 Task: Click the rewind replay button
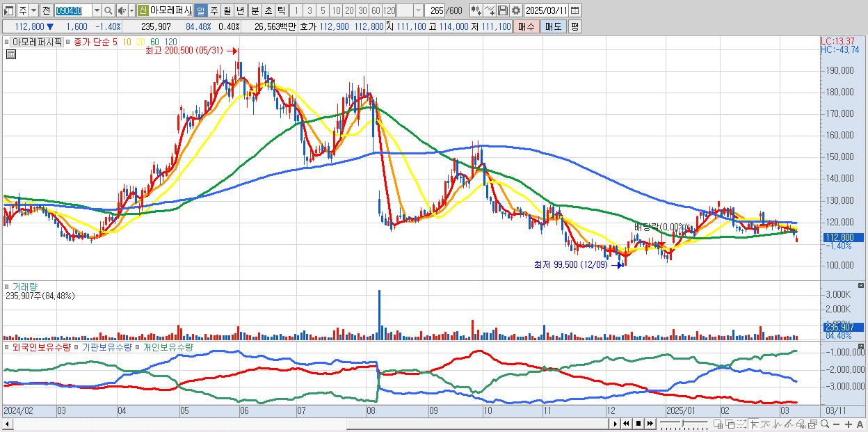click(627, 424)
